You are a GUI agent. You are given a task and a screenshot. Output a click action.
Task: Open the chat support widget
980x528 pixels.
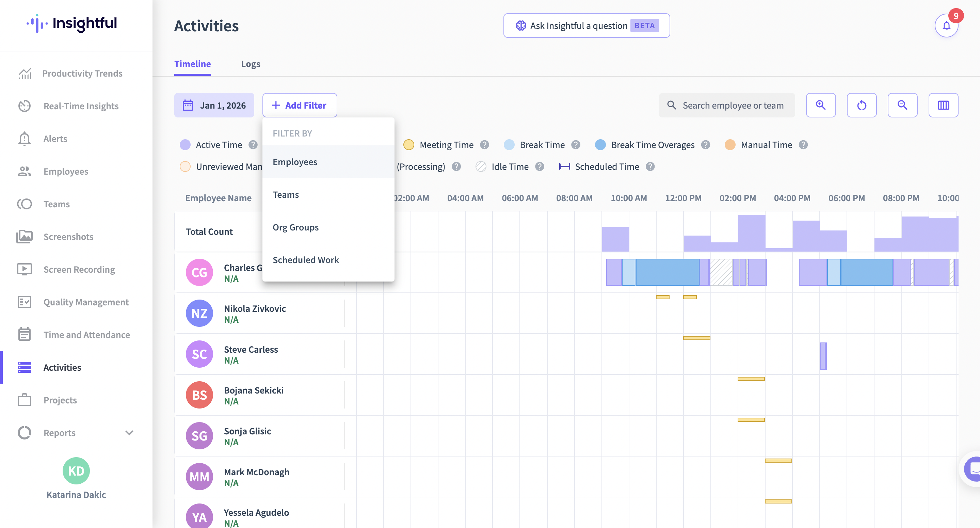click(x=973, y=469)
